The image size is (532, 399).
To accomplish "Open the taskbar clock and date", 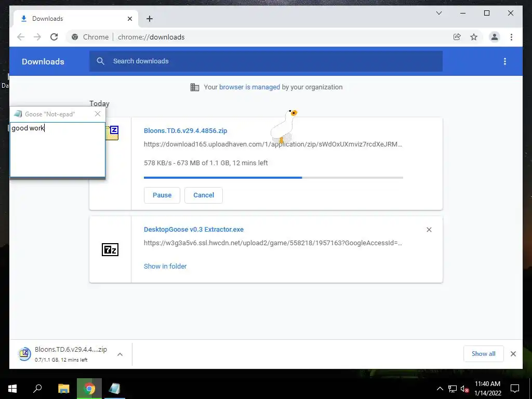I will (x=487, y=389).
